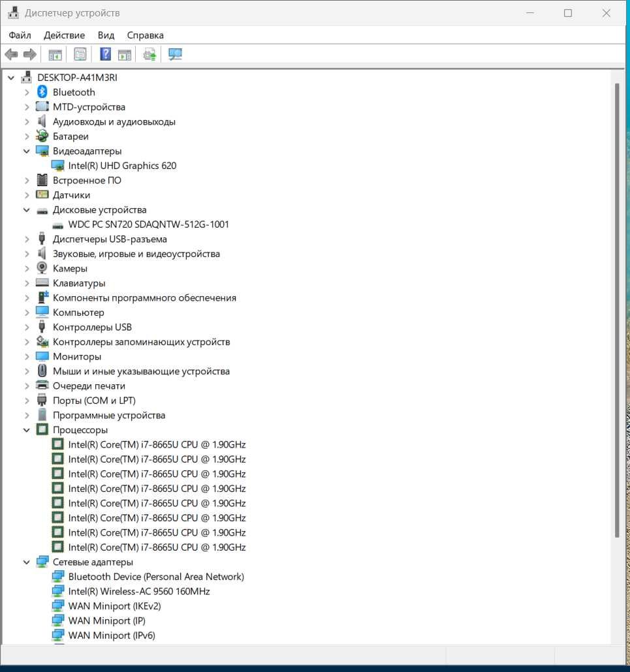Open the Вид menu
This screenshot has height=672, width=630.
[106, 35]
